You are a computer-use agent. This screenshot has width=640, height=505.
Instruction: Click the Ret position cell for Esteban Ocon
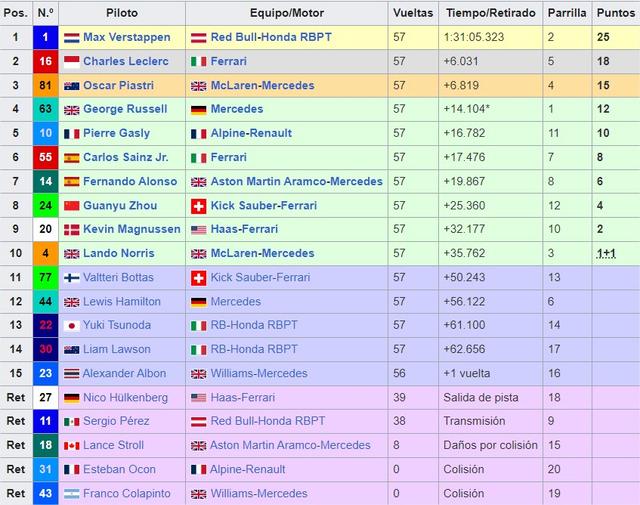tap(16, 469)
